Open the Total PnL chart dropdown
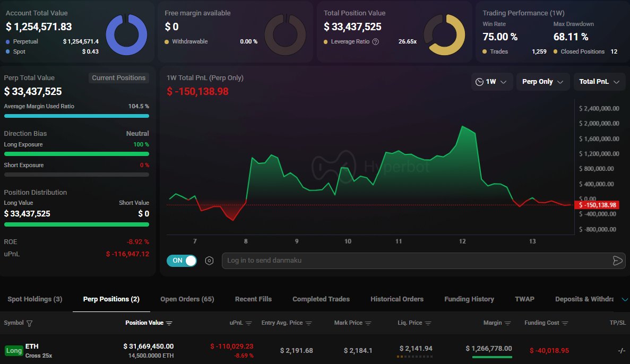The image size is (630, 364). [599, 82]
